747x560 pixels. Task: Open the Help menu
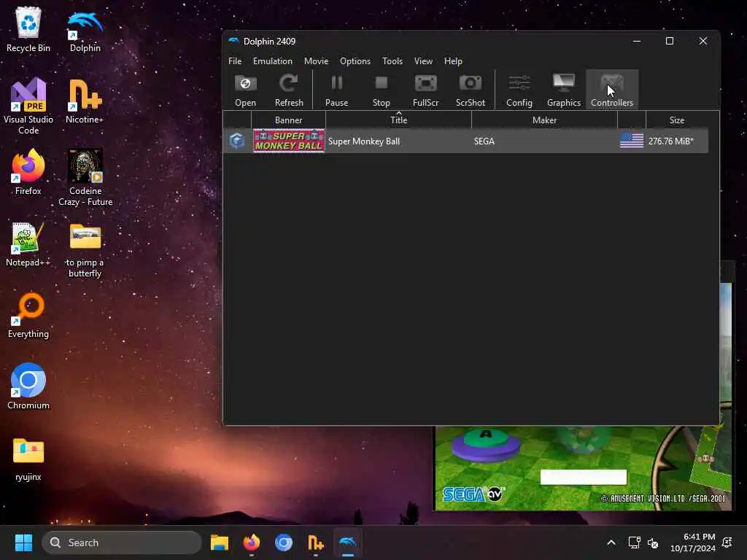click(453, 61)
